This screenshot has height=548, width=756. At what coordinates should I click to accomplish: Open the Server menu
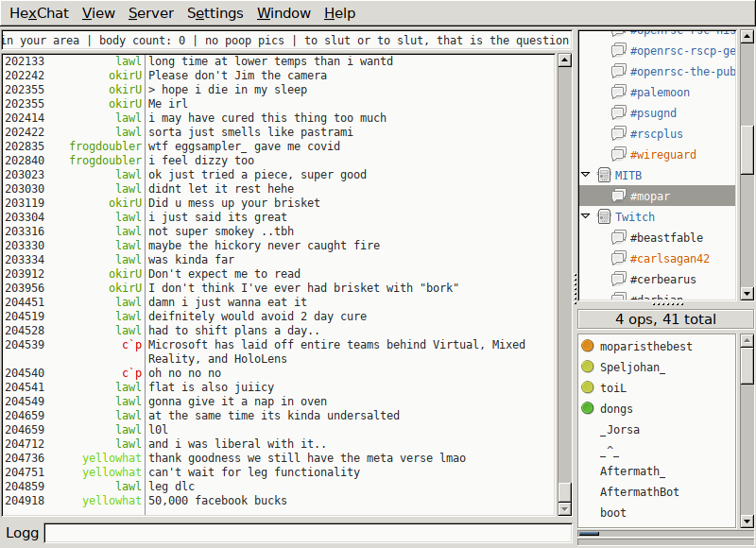[x=151, y=13]
